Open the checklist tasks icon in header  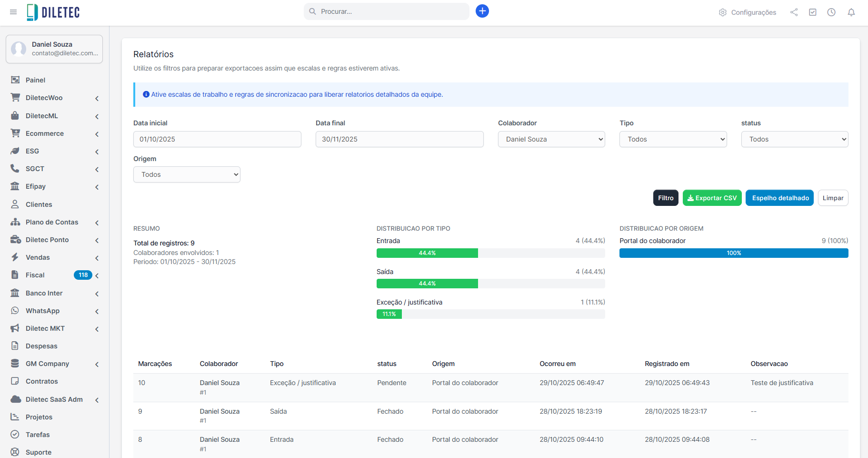pos(812,12)
